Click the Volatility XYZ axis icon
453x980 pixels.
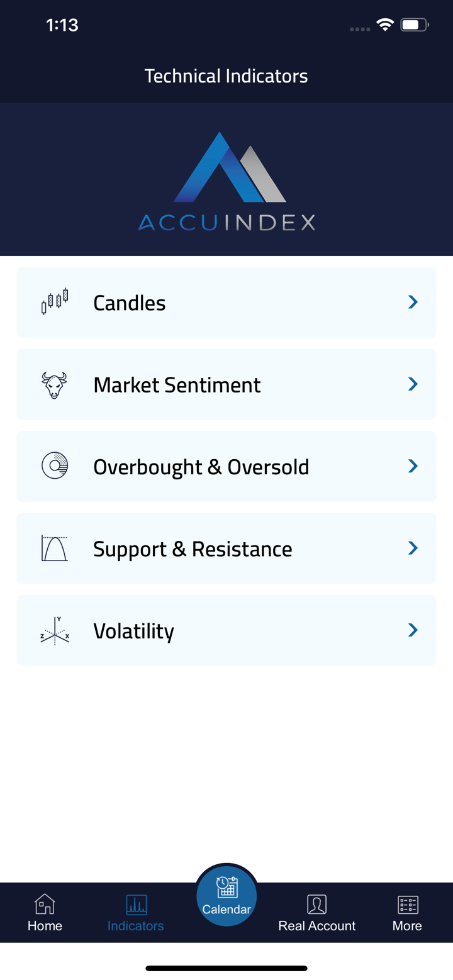point(55,630)
